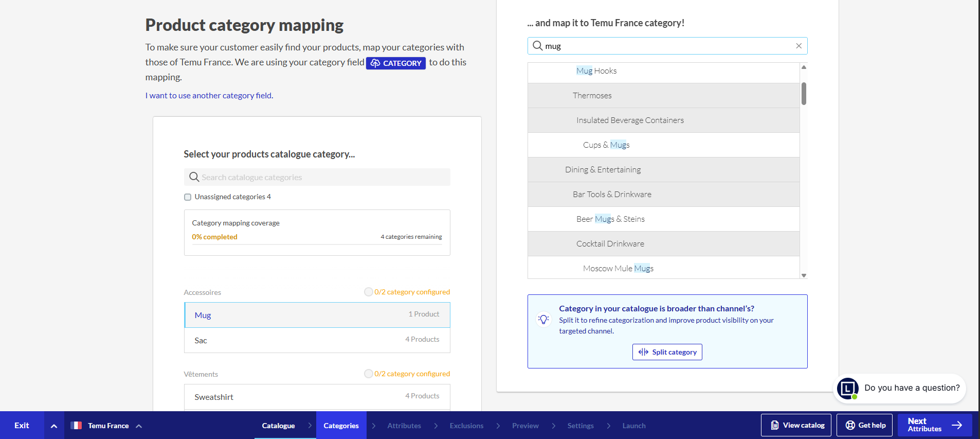Open the chat bubble avatar icon
980x439 pixels.
pyautogui.click(x=847, y=388)
